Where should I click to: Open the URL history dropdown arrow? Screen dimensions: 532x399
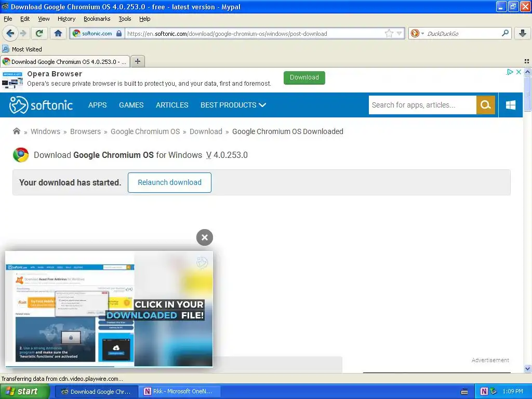pyautogui.click(x=400, y=33)
